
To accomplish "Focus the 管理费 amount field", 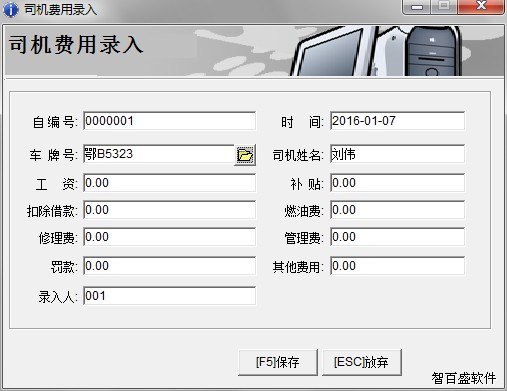I will [397, 237].
